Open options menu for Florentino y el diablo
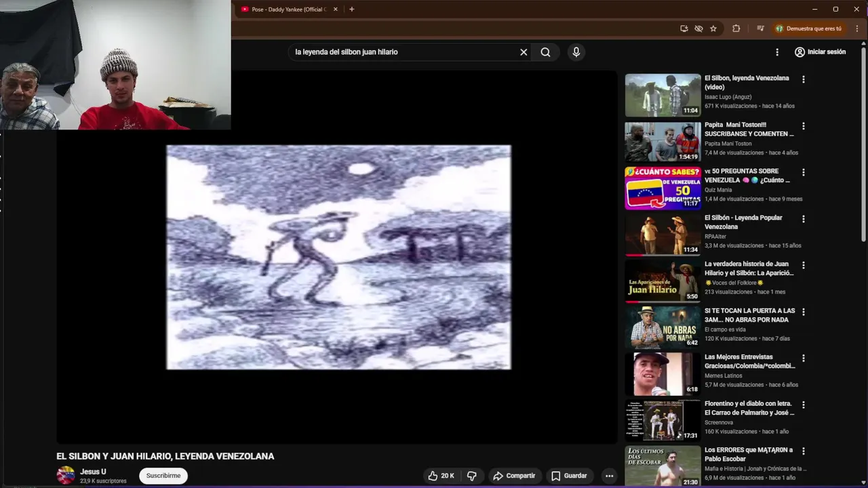Image resolution: width=868 pixels, height=488 pixels. 804,405
